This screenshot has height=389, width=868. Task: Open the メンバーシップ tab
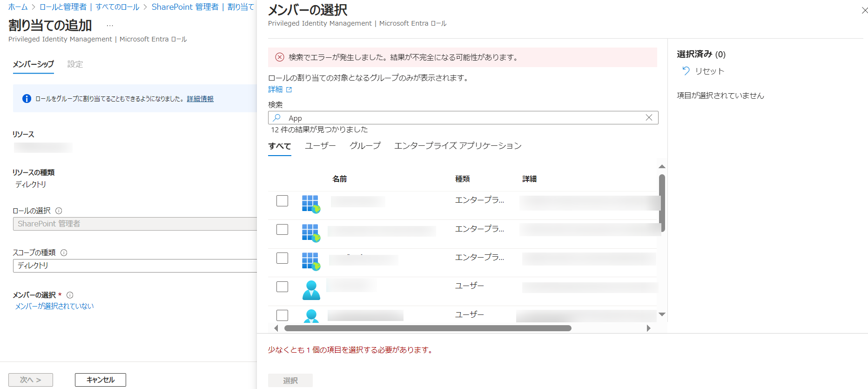click(x=33, y=64)
